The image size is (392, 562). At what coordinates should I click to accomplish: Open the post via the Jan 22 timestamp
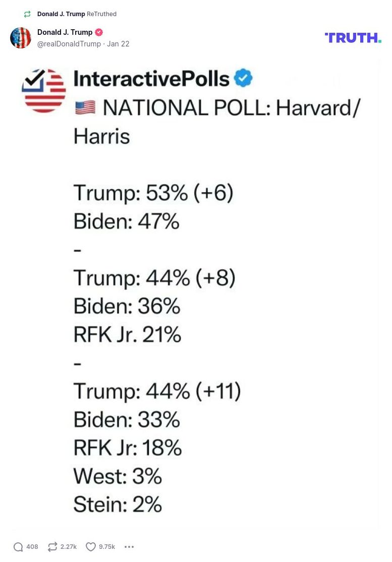click(118, 44)
